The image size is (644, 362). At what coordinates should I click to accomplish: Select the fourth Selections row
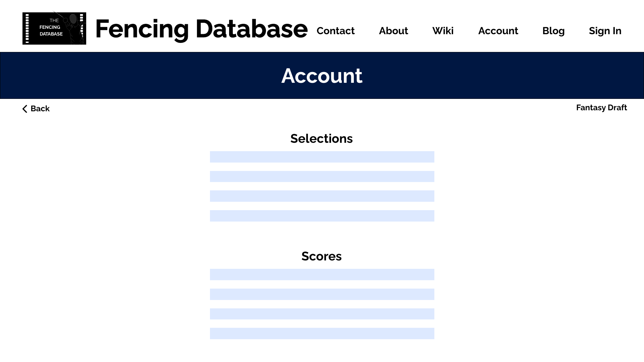(x=322, y=216)
